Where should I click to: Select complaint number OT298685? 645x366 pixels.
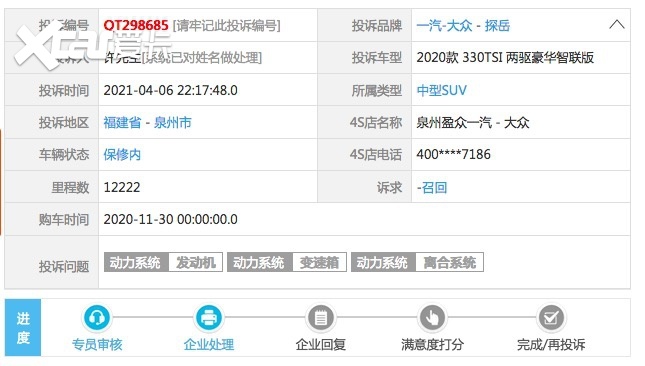[x=136, y=25]
